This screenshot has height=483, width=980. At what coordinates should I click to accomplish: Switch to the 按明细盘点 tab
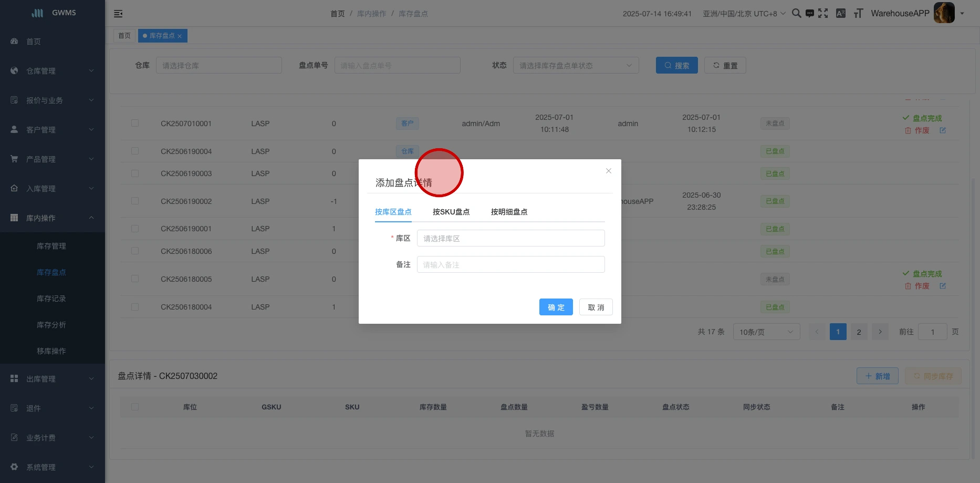click(x=509, y=212)
